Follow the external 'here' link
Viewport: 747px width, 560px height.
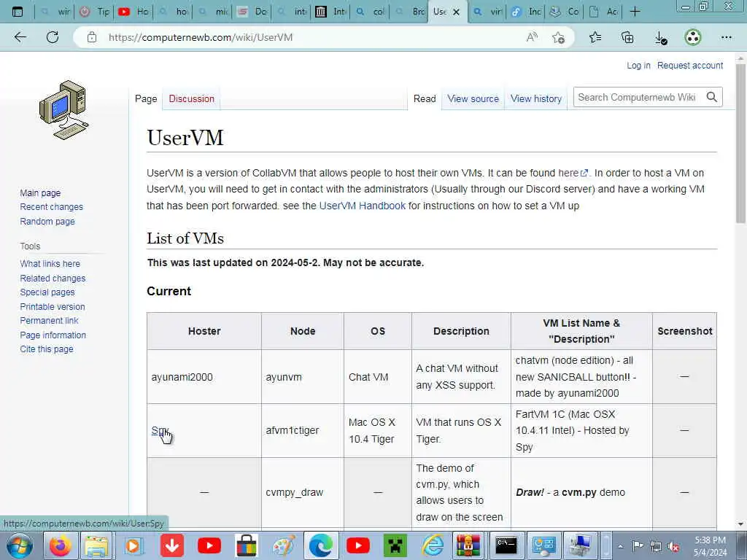572,173
